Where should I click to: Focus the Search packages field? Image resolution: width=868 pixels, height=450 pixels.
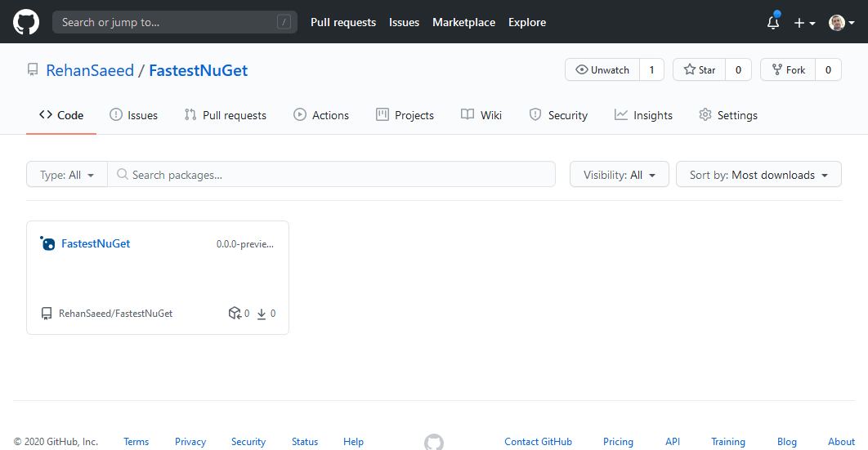click(331, 175)
